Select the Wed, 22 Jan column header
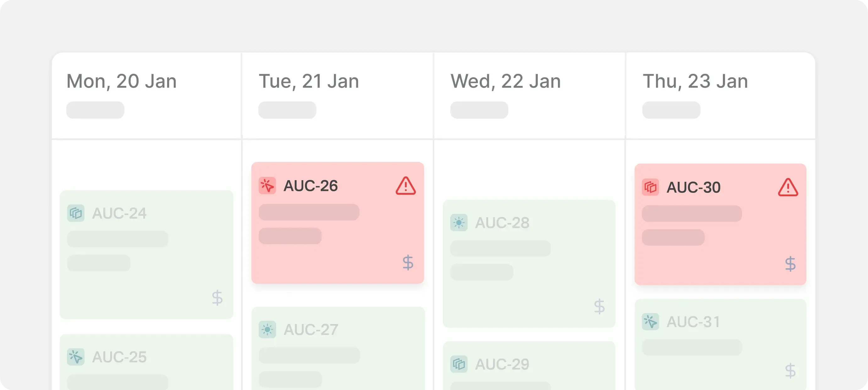868x390 pixels. (x=505, y=81)
